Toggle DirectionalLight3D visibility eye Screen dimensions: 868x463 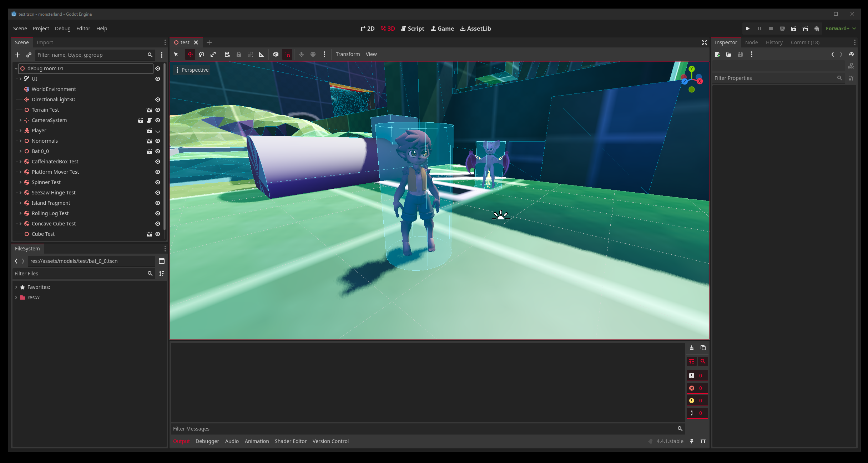click(158, 100)
